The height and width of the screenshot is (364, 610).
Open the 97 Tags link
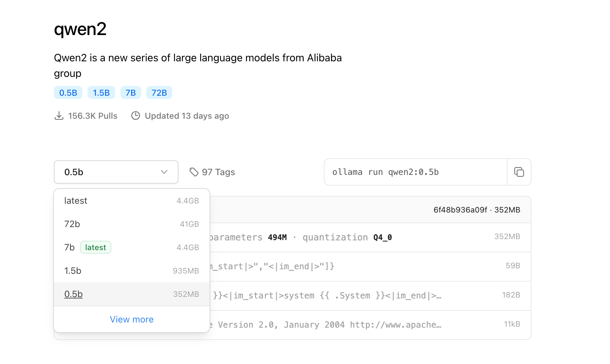[x=218, y=172]
